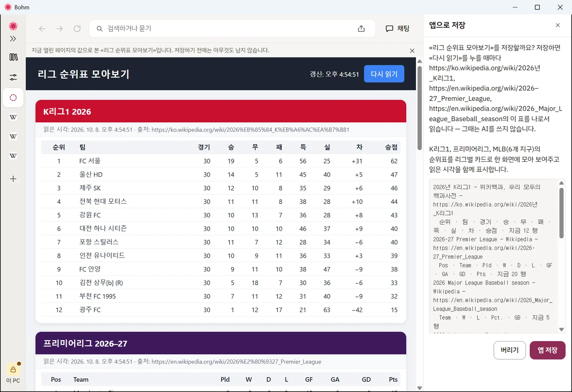Click the share icon in address bar

[x=361, y=29]
